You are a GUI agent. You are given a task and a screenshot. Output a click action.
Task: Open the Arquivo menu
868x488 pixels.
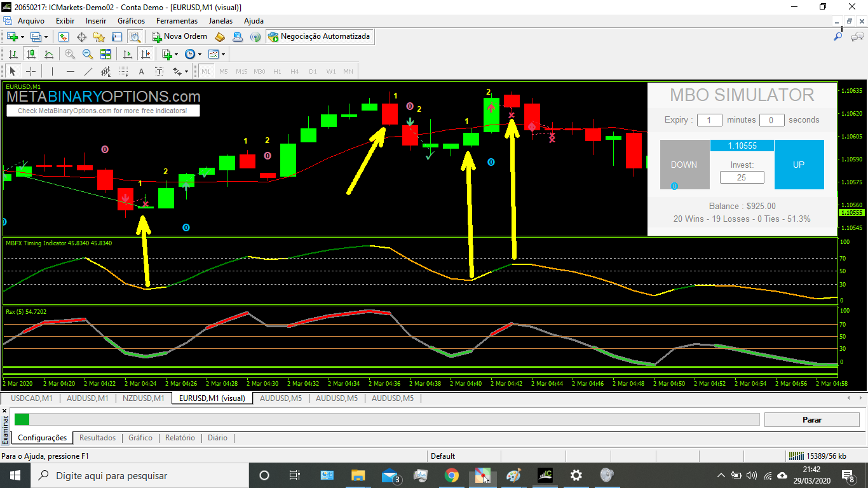(x=31, y=21)
